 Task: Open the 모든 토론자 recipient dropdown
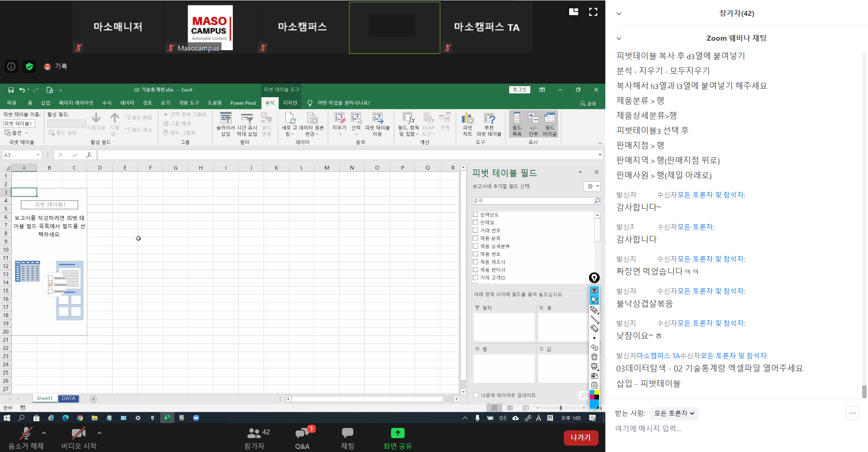click(674, 413)
